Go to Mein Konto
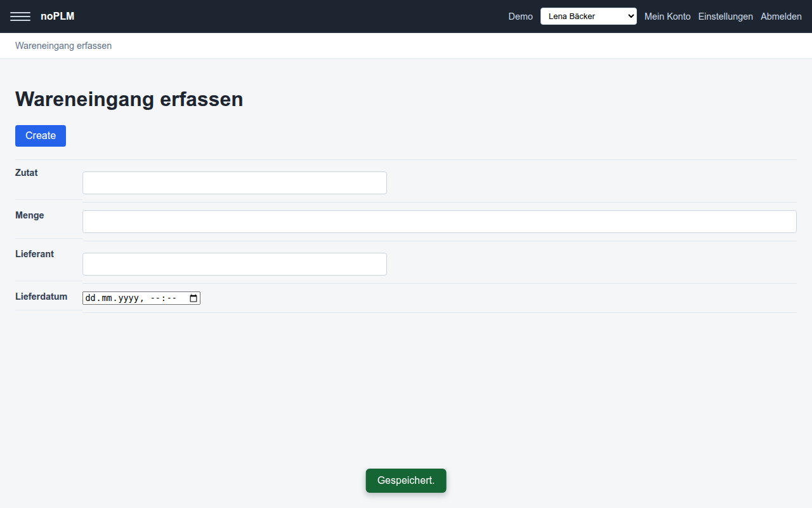812x508 pixels. (x=667, y=17)
